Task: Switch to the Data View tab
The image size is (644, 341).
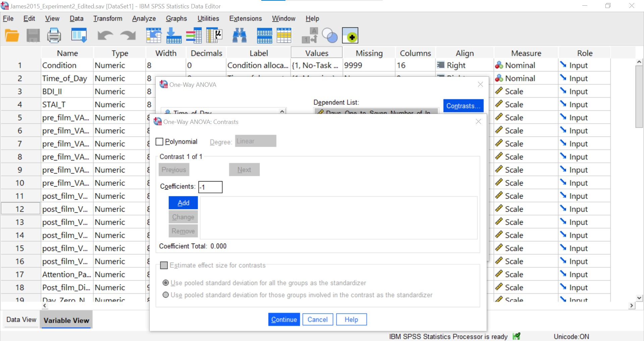Action: (21, 320)
